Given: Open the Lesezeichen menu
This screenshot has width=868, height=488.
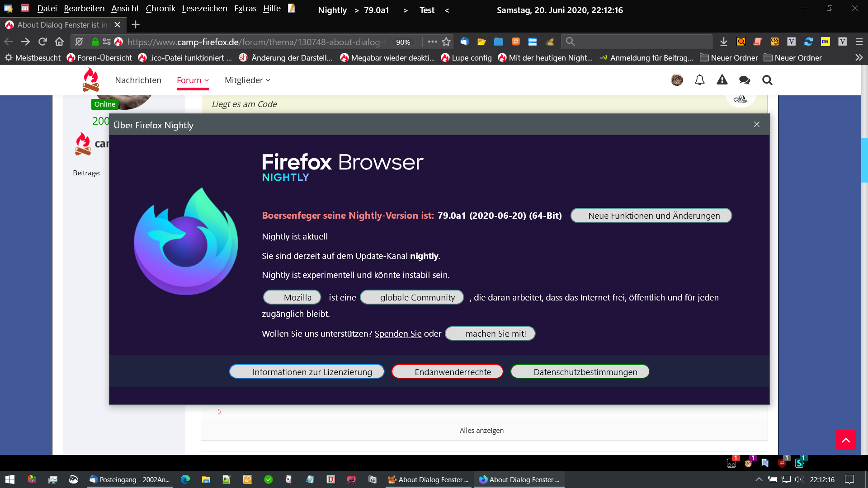Looking at the screenshot, I should click(204, 9).
